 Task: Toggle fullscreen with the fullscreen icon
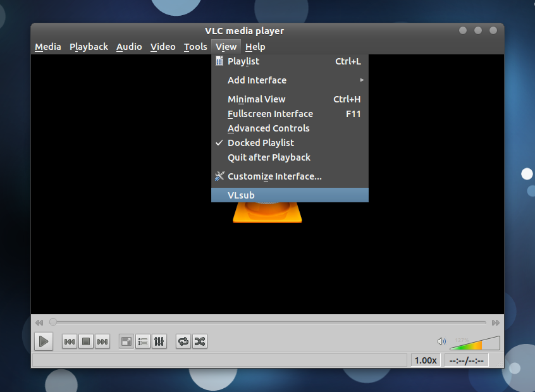126,341
